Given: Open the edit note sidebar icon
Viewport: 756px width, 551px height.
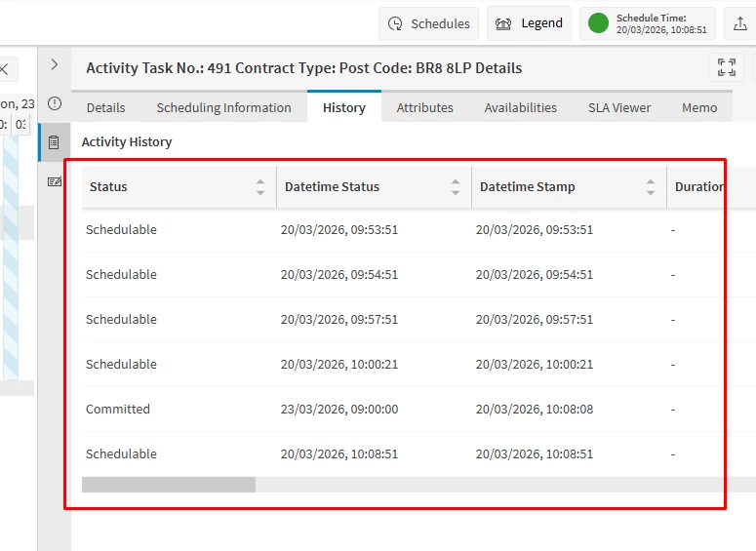Looking at the screenshot, I should [x=55, y=181].
